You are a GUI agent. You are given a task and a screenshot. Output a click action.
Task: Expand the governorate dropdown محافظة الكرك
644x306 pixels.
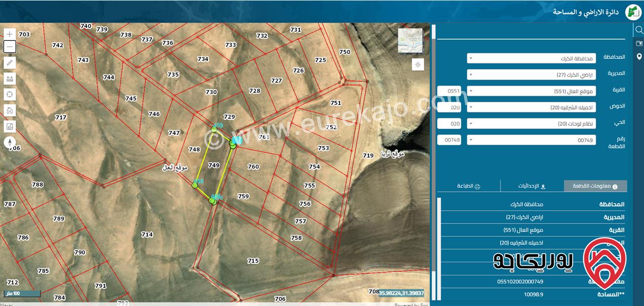(x=532, y=59)
